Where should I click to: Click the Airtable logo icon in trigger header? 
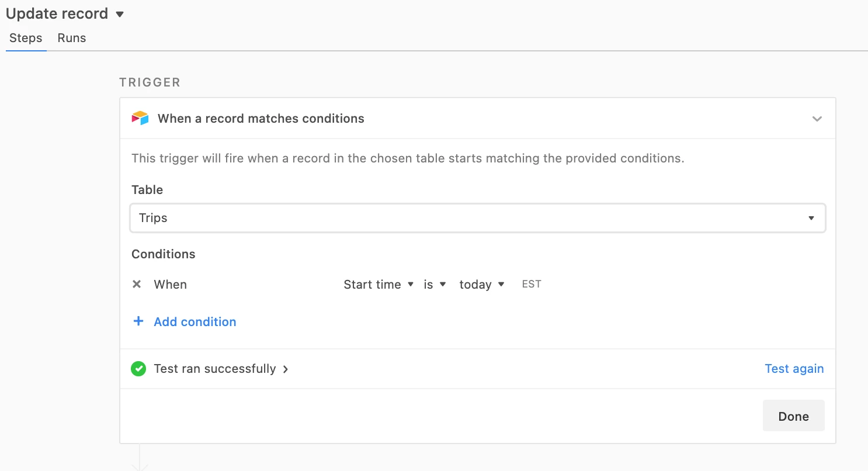point(140,118)
